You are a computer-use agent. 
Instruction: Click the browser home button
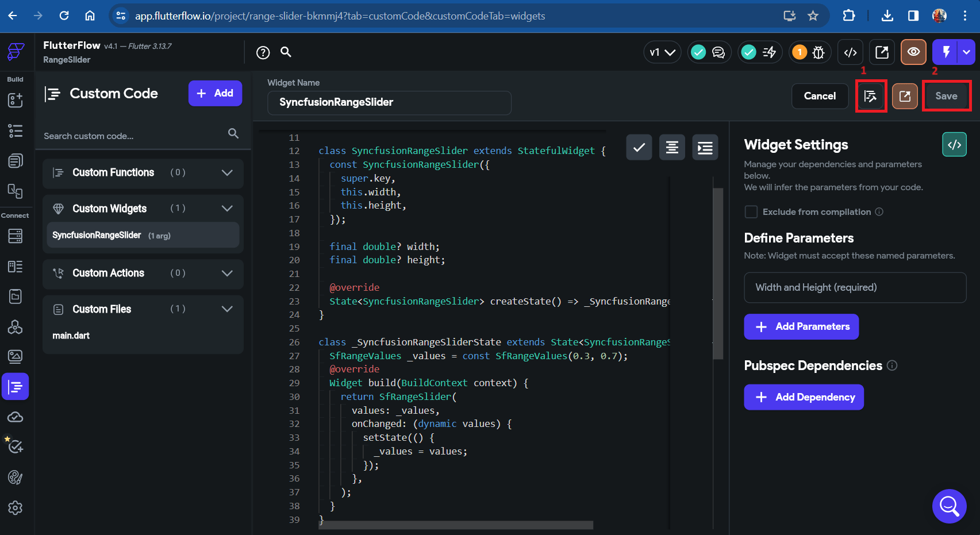[90, 16]
